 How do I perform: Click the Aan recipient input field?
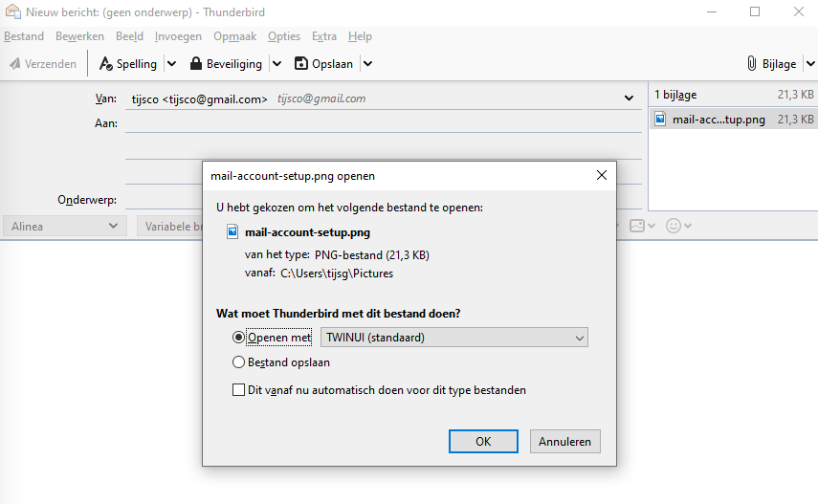(383, 122)
